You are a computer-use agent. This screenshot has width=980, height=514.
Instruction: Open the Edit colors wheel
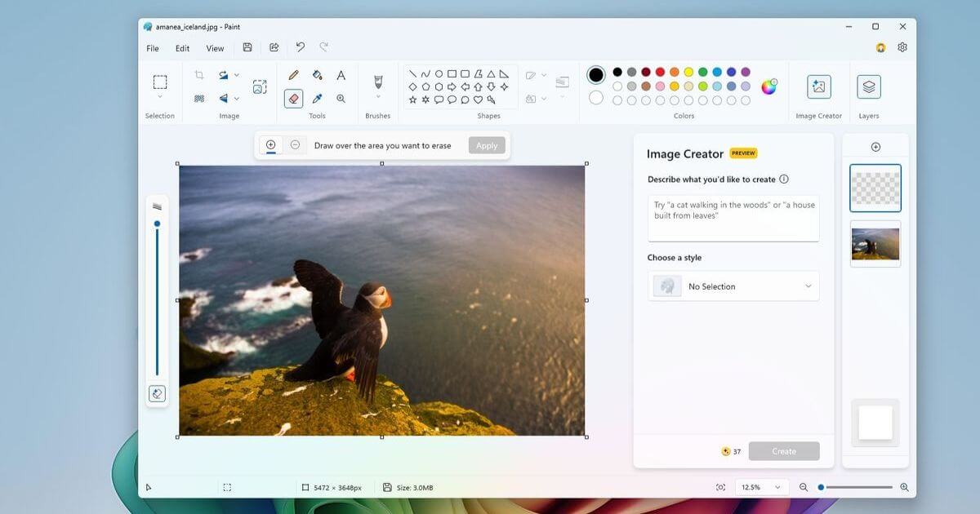point(768,86)
